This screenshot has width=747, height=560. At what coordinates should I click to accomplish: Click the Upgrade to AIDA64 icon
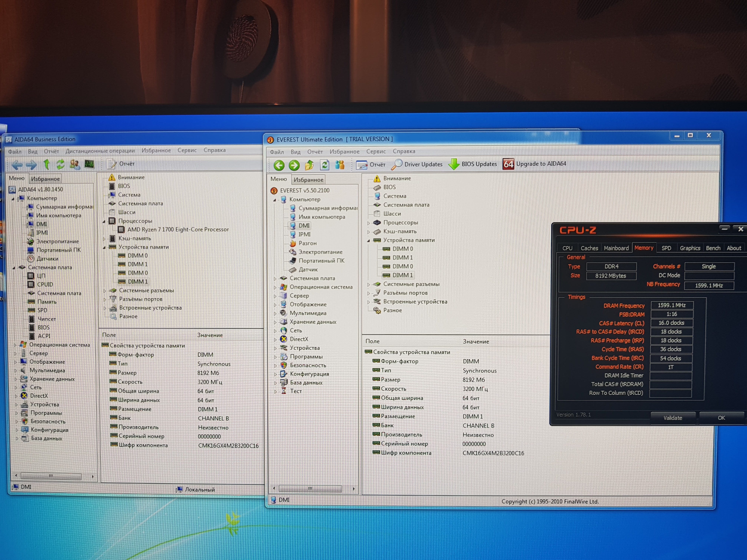508,164
